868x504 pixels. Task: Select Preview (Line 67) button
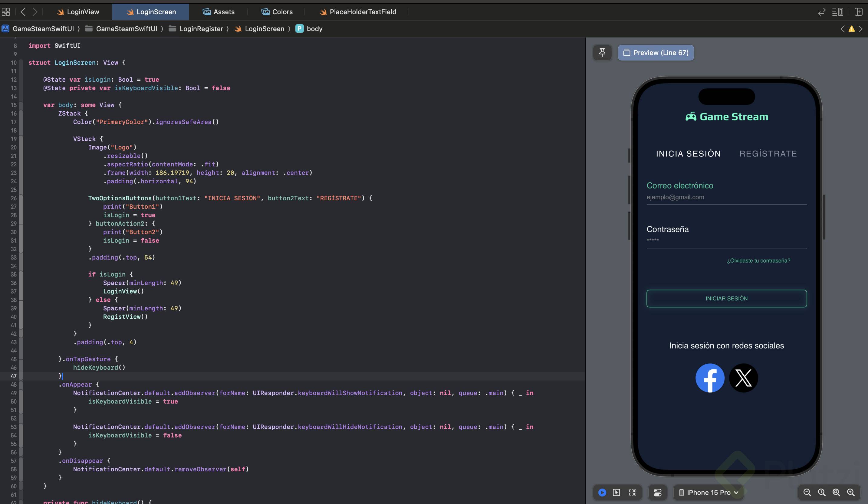pos(656,53)
